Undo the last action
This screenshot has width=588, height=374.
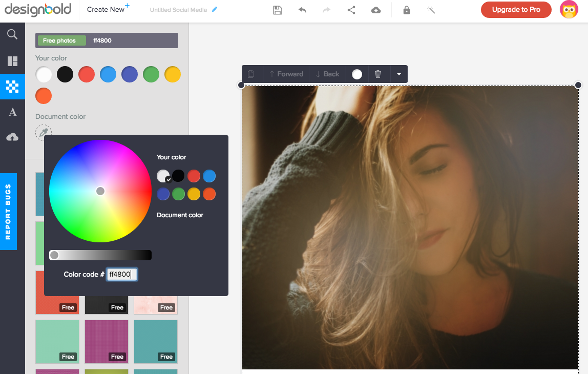click(302, 10)
